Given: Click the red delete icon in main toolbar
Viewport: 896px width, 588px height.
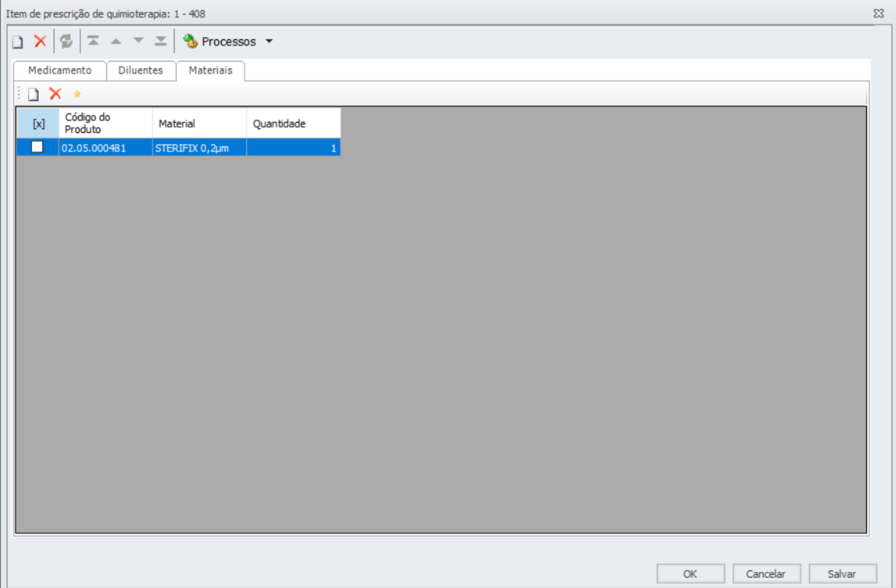Looking at the screenshot, I should [40, 41].
